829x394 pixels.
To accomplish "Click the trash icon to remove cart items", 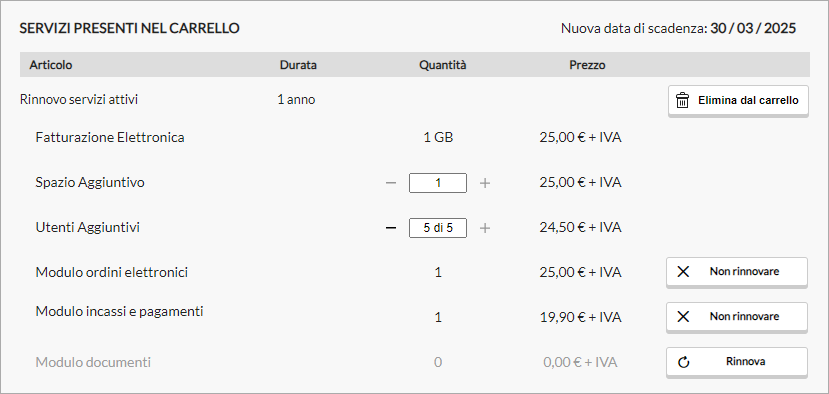I will click(x=683, y=100).
